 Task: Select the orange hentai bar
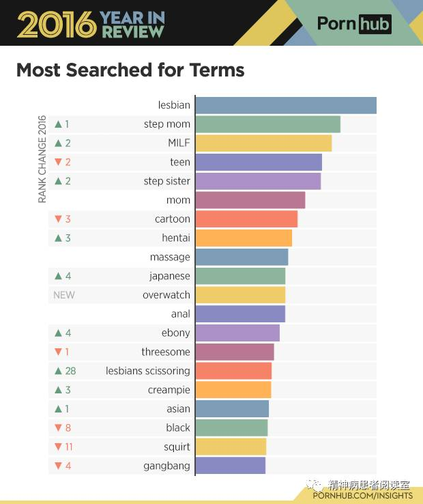click(244, 238)
